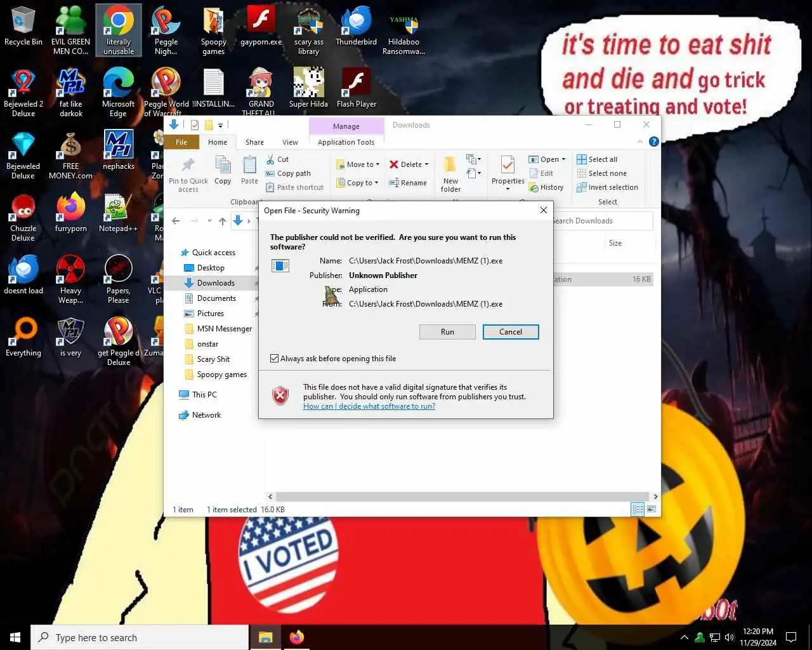Select the Manage contextual tab

click(346, 126)
